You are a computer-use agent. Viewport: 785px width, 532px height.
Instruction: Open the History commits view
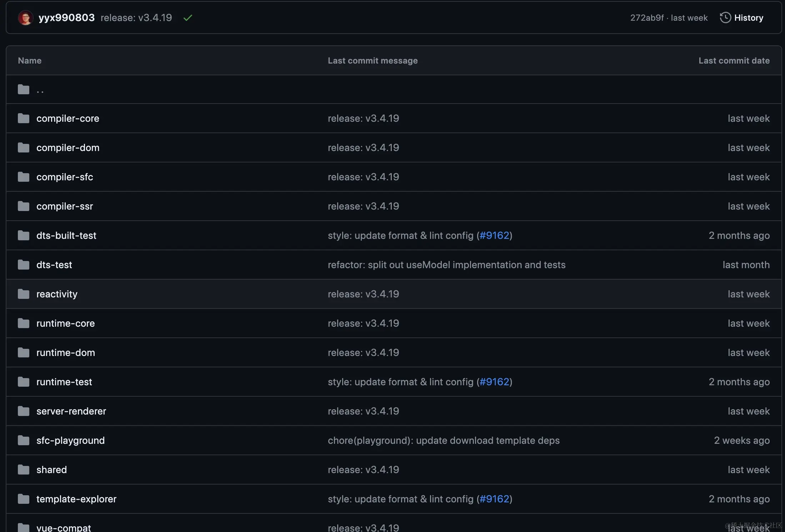[748, 17]
